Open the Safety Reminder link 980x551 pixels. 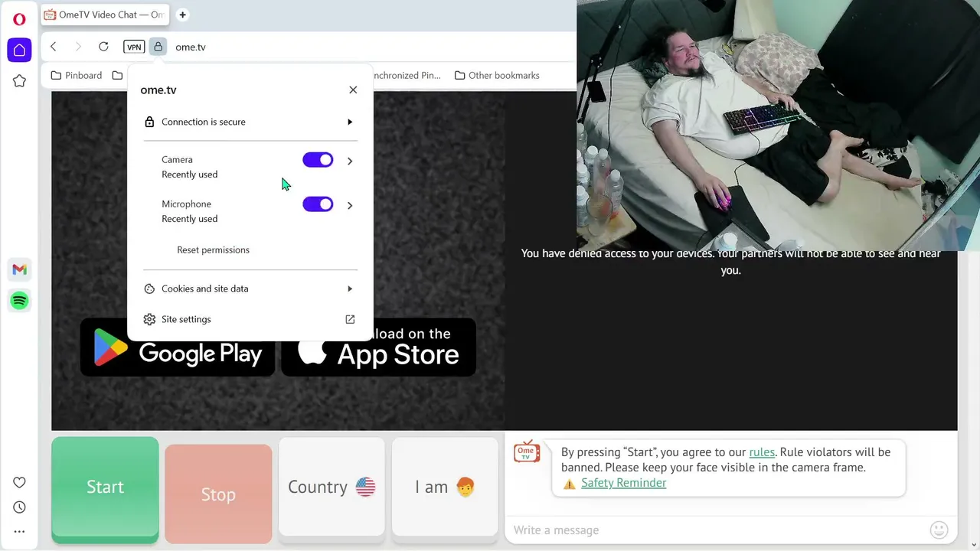coord(623,483)
